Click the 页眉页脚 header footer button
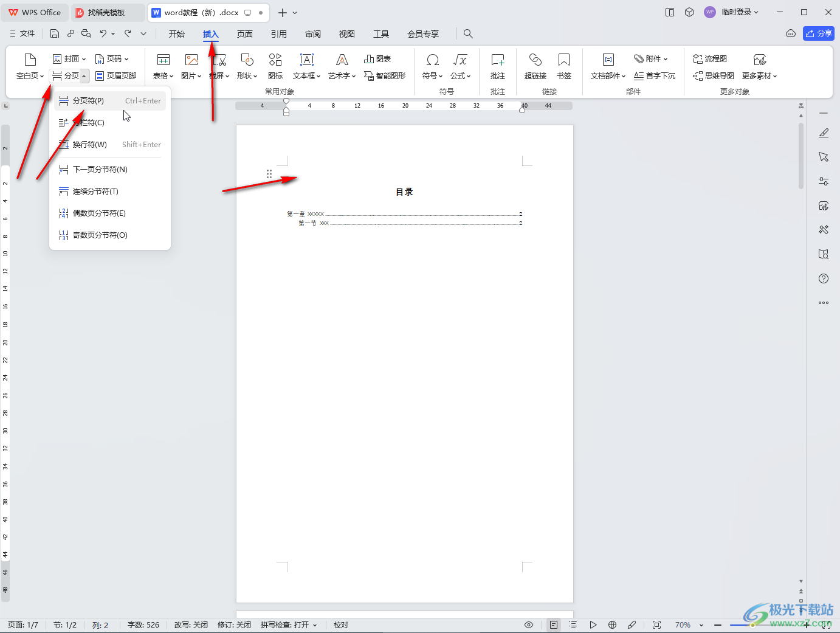 116,76
